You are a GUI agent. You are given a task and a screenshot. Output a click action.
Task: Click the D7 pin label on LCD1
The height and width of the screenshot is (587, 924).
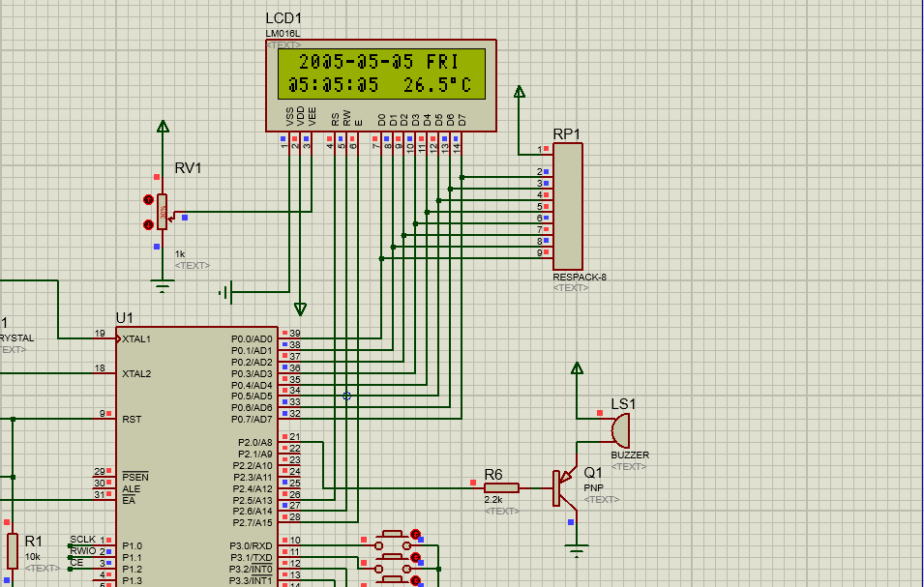pyautogui.click(x=462, y=120)
